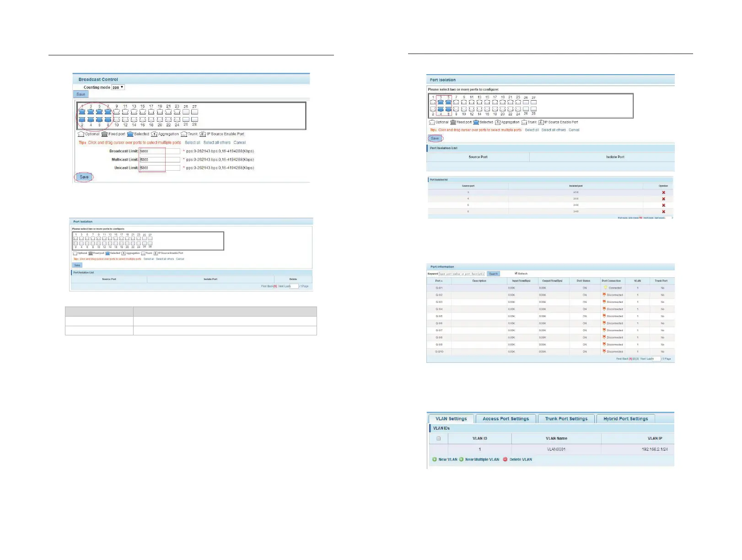The width and height of the screenshot is (742, 560).
Task: Select port 12 in large Port Isolation panel
Action: [x=472, y=109]
